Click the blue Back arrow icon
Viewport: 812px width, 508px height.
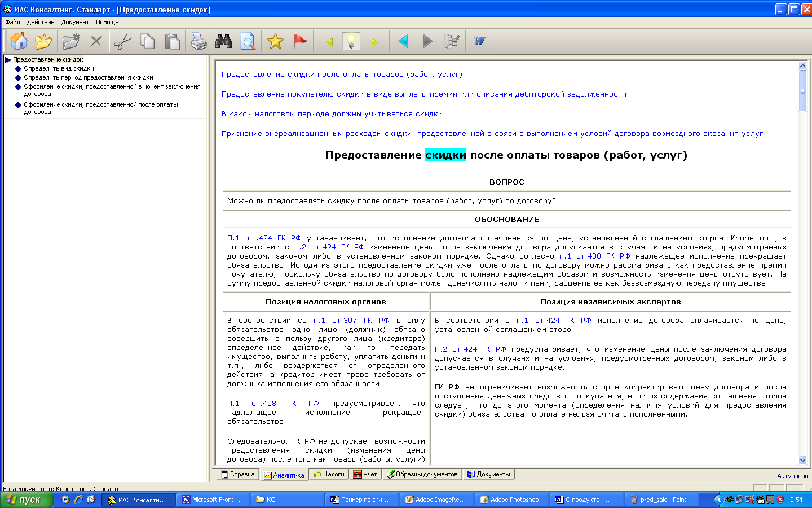click(403, 41)
